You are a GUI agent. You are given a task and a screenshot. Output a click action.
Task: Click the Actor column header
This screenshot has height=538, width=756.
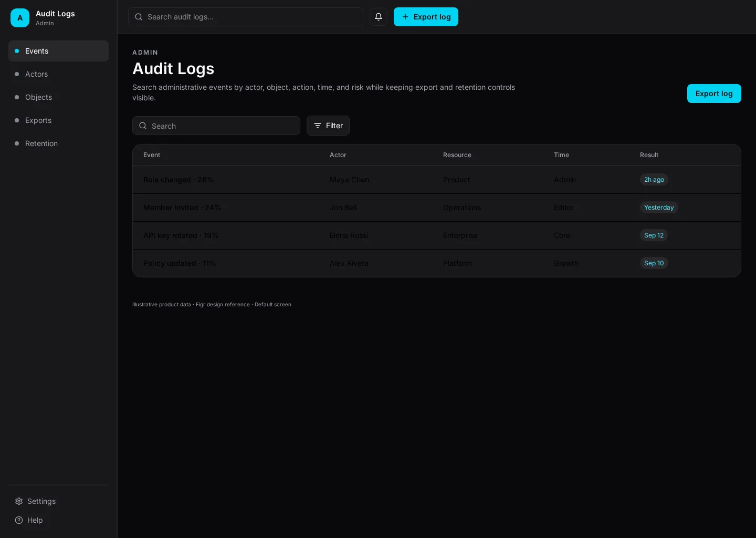[338, 155]
